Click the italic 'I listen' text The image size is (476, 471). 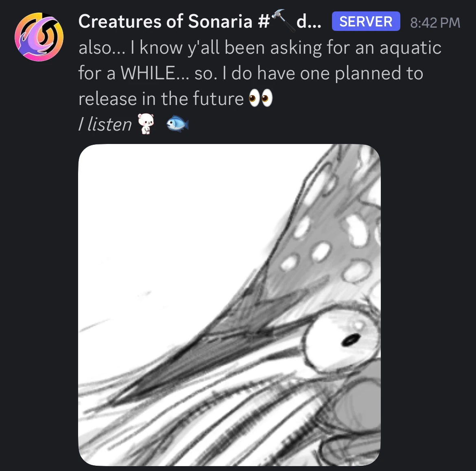[105, 124]
